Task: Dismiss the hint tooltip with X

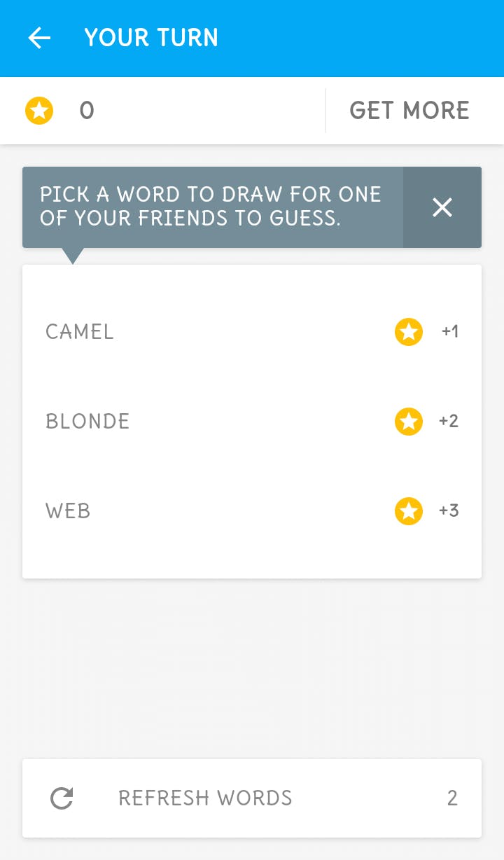Action: (442, 207)
